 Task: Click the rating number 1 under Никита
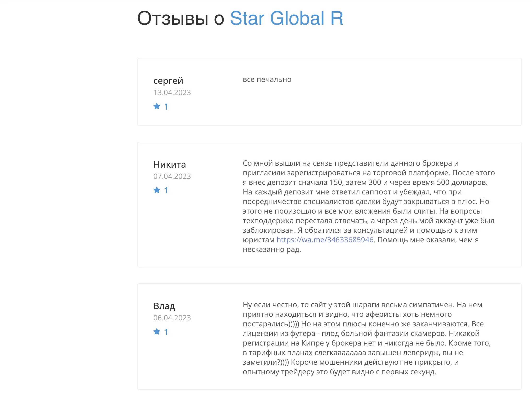pos(166,191)
